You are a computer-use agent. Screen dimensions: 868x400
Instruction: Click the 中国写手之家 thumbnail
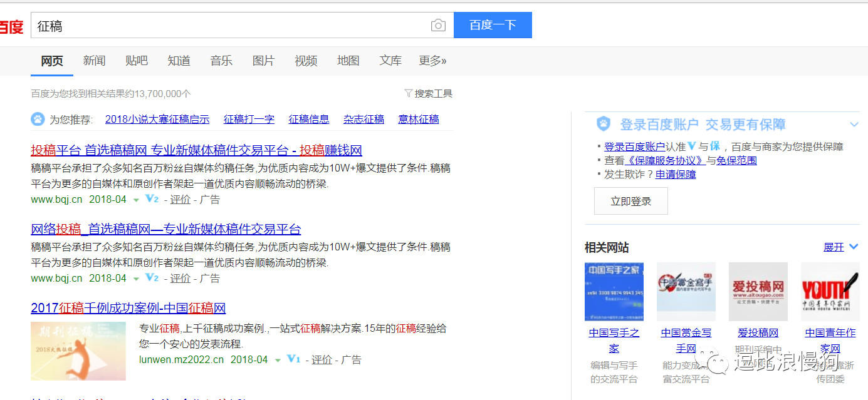click(614, 292)
